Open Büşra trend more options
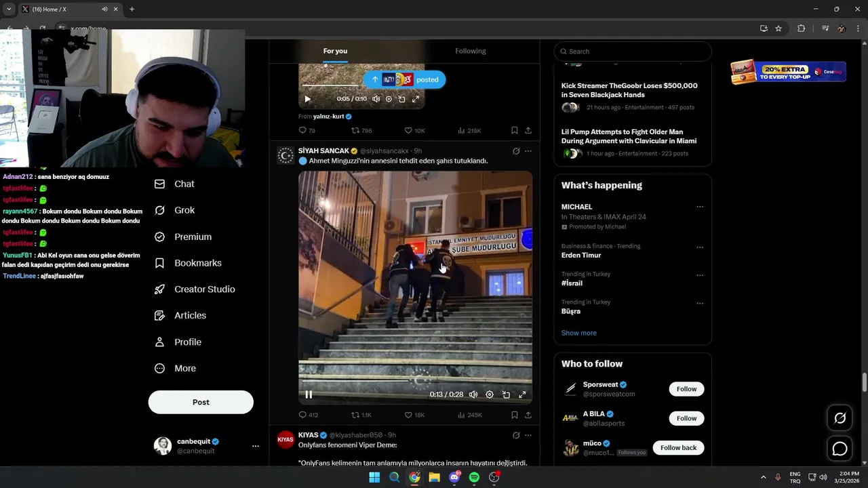 (x=700, y=303)
